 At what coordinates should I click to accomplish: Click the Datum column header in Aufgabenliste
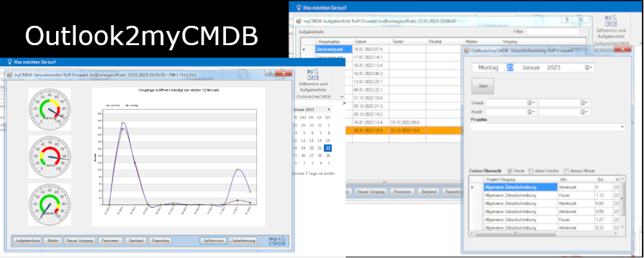click(x=371, y=41)
